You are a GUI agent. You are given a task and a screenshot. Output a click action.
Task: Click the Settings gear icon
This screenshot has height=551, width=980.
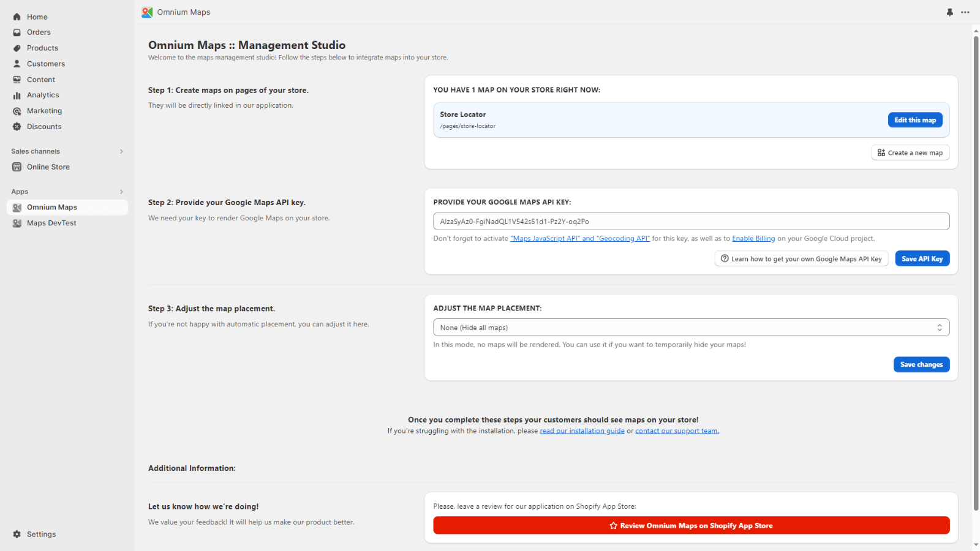click(17, 534)
